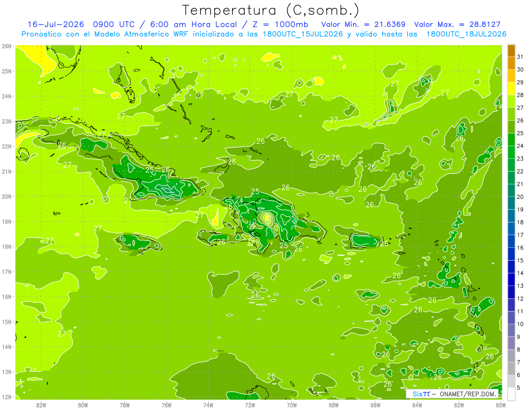Click the "ONAMET/REP.DOM." credit label
The height and width of the screenshot is (411, 532).
coord(468,393)
